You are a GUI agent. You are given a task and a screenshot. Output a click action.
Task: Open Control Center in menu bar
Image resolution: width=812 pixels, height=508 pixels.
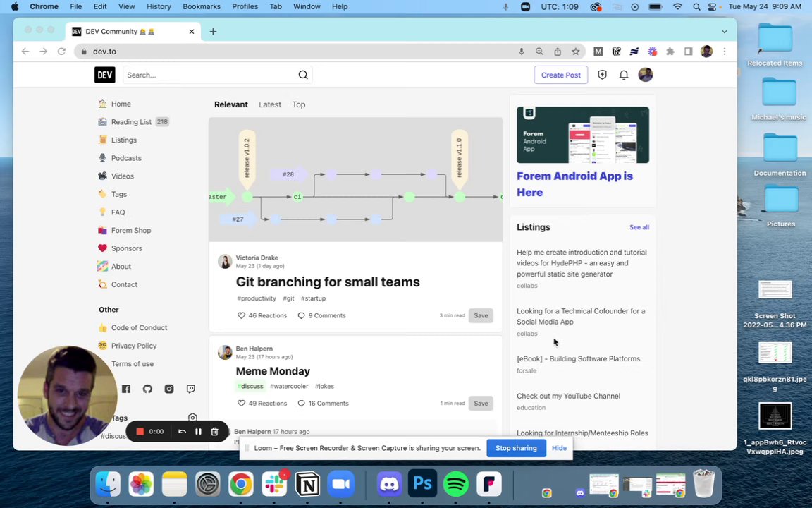pyautogui.click(x=713, y=7)
